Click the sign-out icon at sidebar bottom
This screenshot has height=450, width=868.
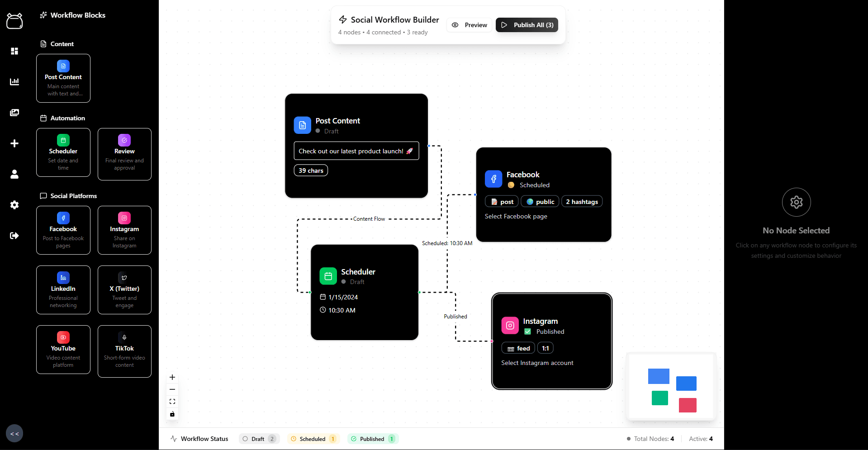pyautogui.click(x=14, y=236)
